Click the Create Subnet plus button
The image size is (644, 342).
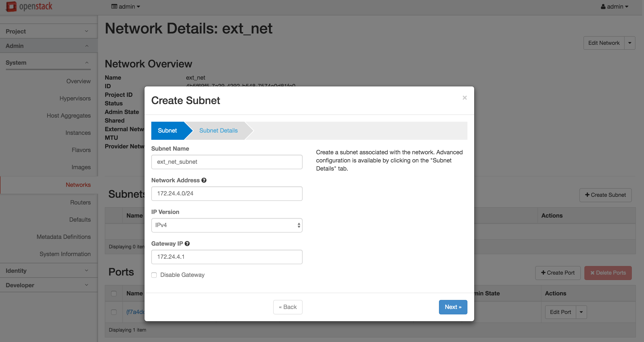(x=605, y=195)
